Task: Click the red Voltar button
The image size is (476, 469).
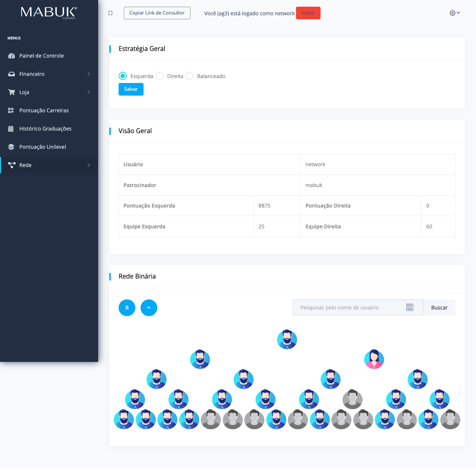Action: 308,13
